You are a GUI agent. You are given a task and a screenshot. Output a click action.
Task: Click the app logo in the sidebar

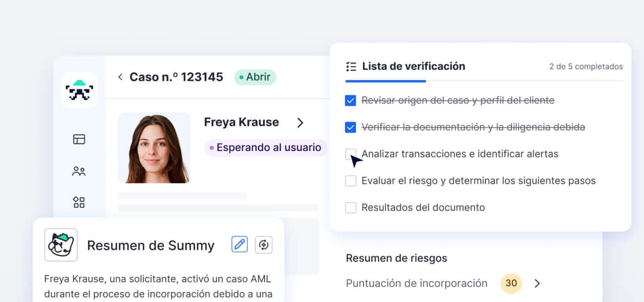click(79, 90)
